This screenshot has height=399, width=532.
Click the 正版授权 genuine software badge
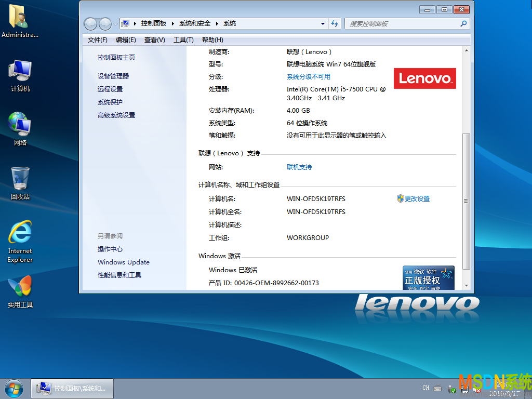coord(429,278)
